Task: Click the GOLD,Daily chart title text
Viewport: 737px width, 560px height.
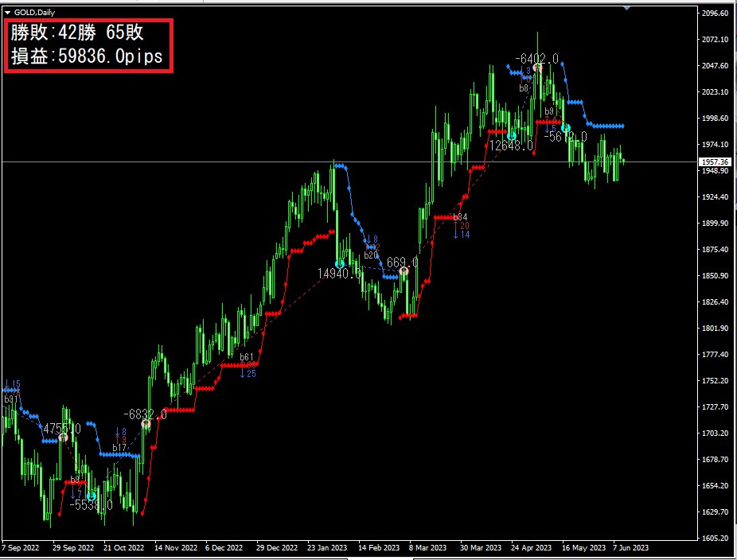Action: pos(34,13)
